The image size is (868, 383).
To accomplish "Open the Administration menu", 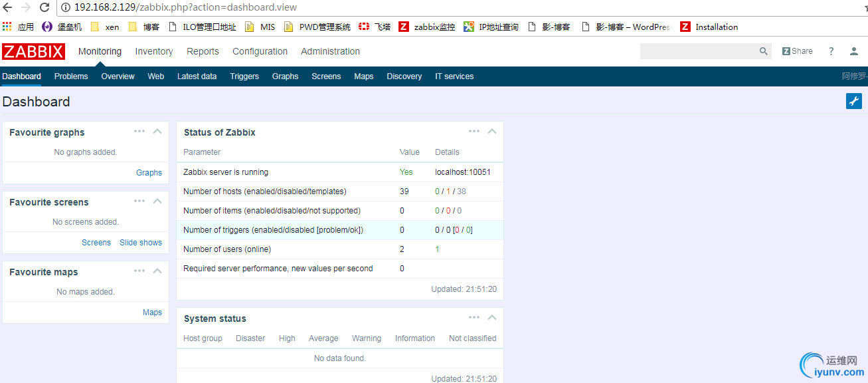I will coord(330,51).
